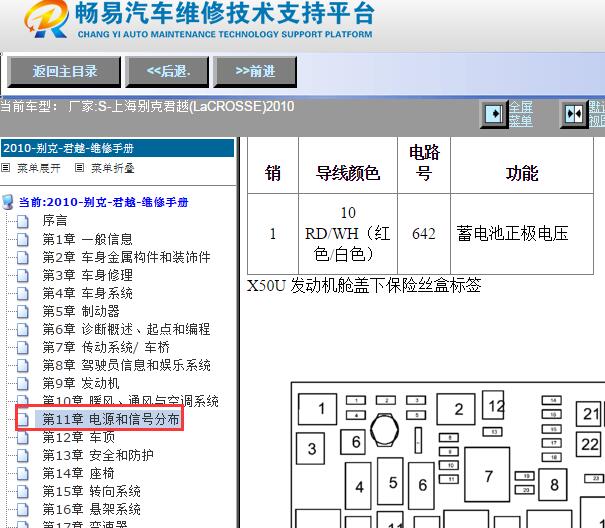Open 第1章 一般信息
Viewport: 605px width, 528px height.
(88, 239)
